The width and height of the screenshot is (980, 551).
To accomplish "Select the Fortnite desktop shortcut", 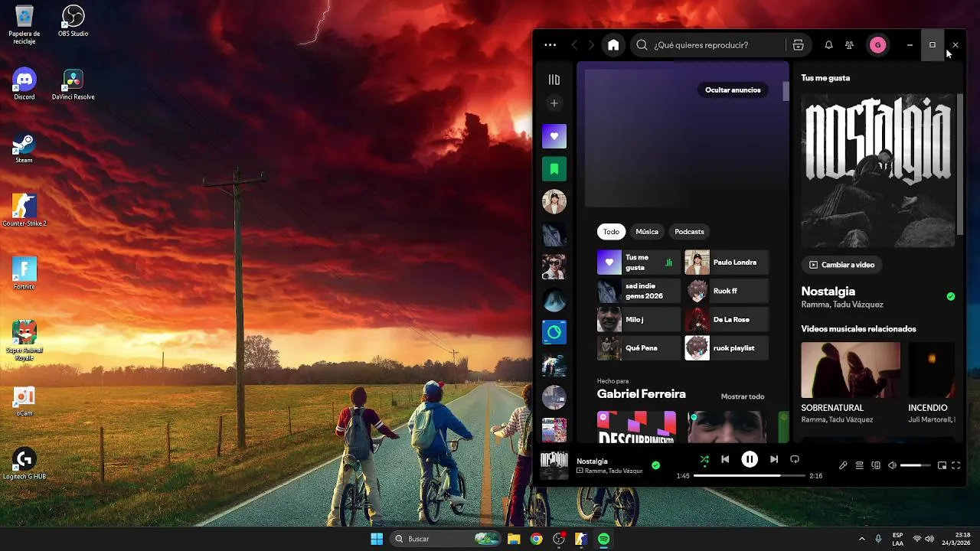I will click(x=24, y=274).
